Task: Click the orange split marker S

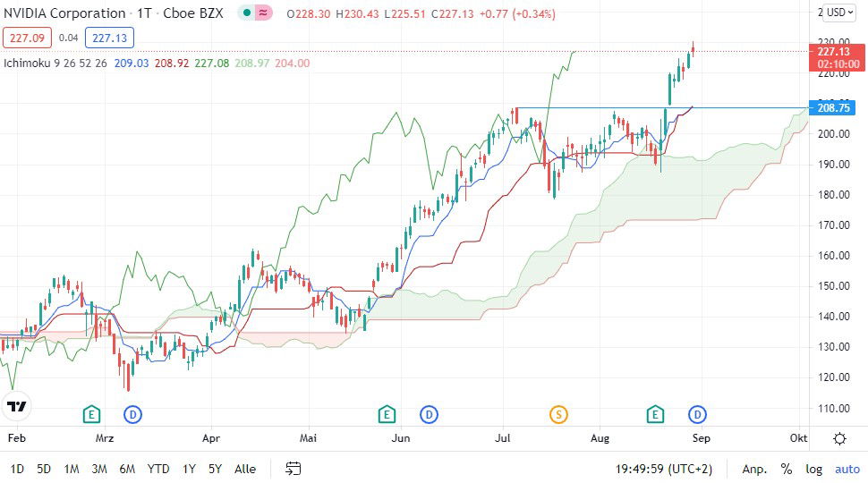Action: click(x=558, y=414)
